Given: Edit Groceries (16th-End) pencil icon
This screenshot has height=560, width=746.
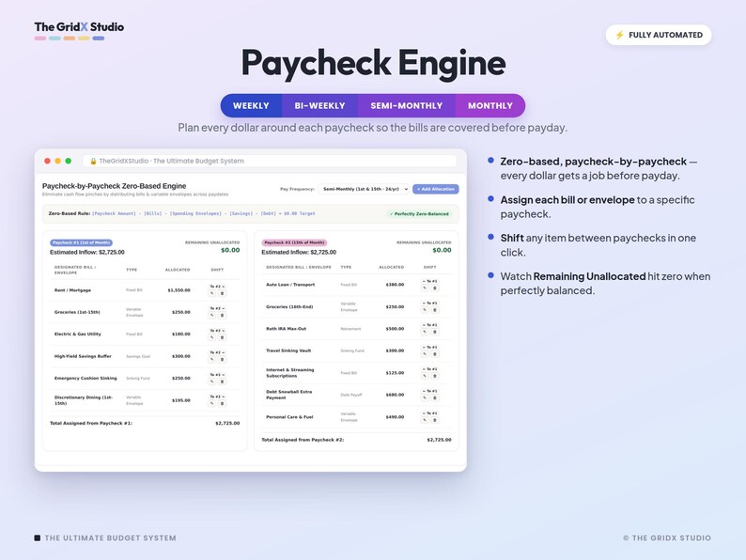Looking at the screenshot, I should click(x=425, y=310).
